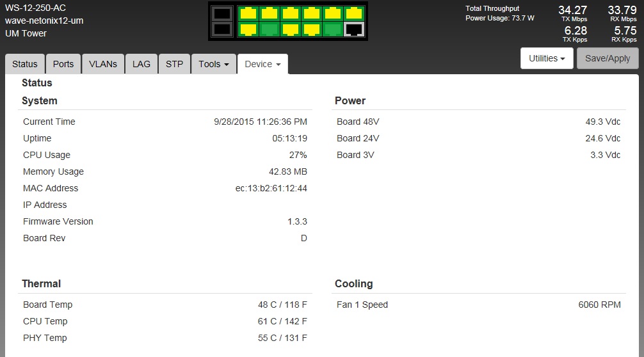Open the Tools dropdown tab
644x357 pixels.
[x=213, y=64]
